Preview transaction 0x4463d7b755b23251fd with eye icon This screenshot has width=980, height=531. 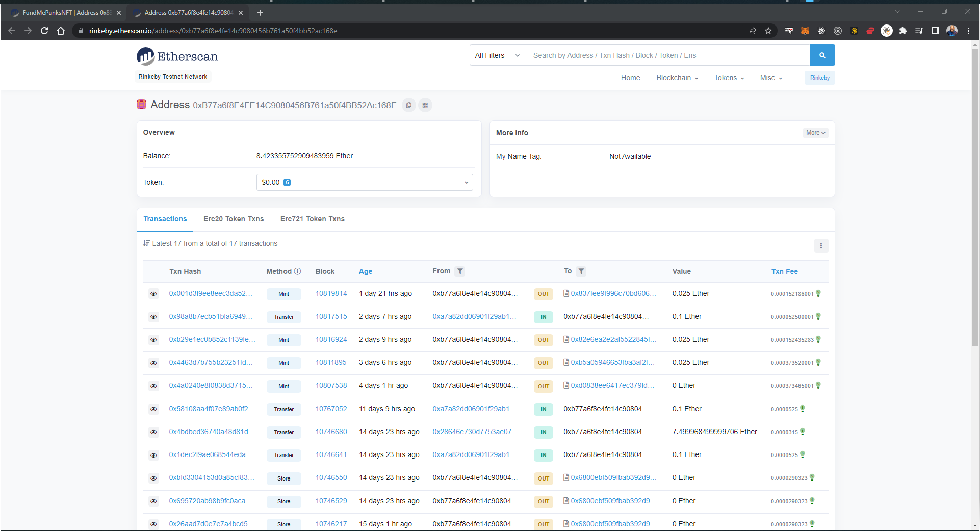click(x=153, y=363)
